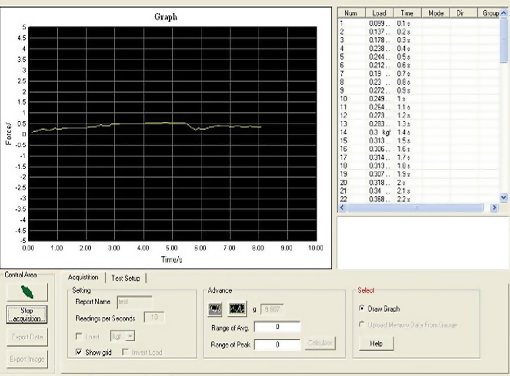
Task: Click the Load column header
Action: 380,13
